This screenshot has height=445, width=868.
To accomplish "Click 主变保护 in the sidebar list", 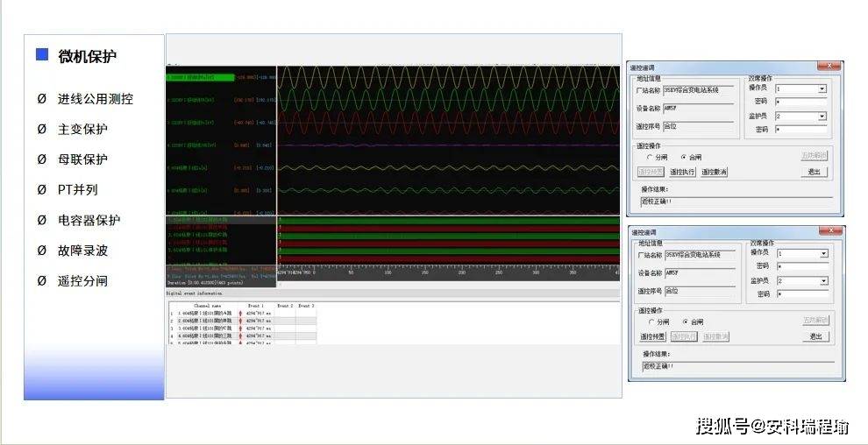I will click(82, 130).
